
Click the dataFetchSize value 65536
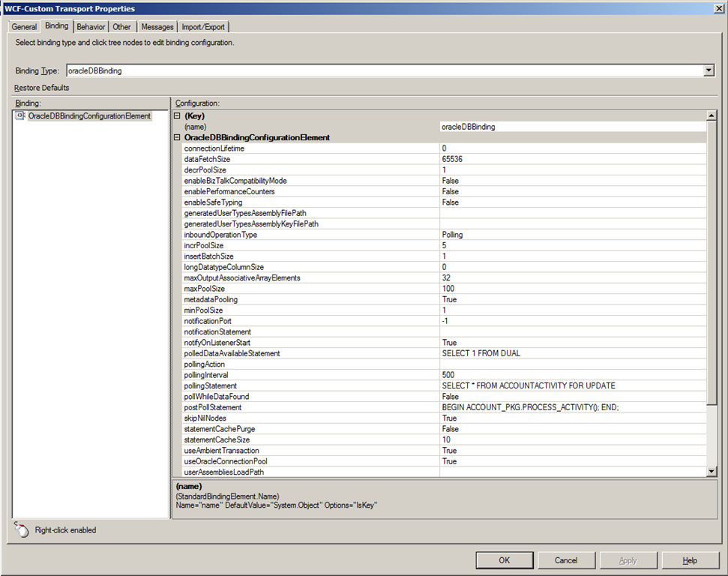pyautogui.click(x=573, y=159)
